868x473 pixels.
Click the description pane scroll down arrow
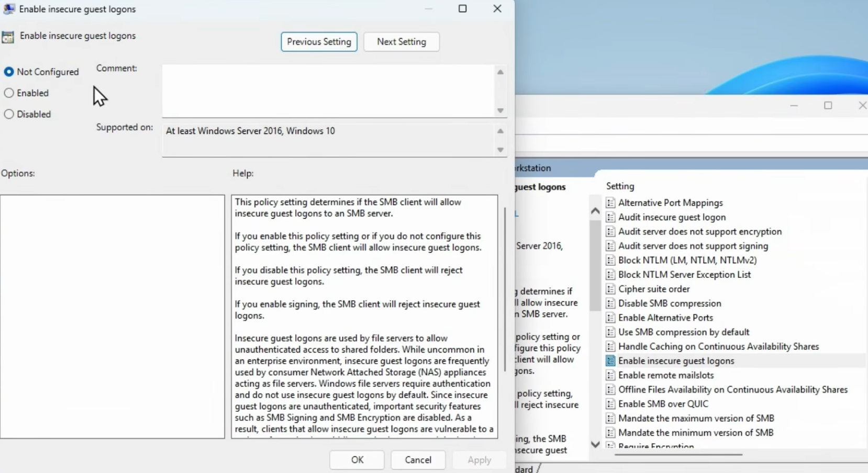(595, 444)
